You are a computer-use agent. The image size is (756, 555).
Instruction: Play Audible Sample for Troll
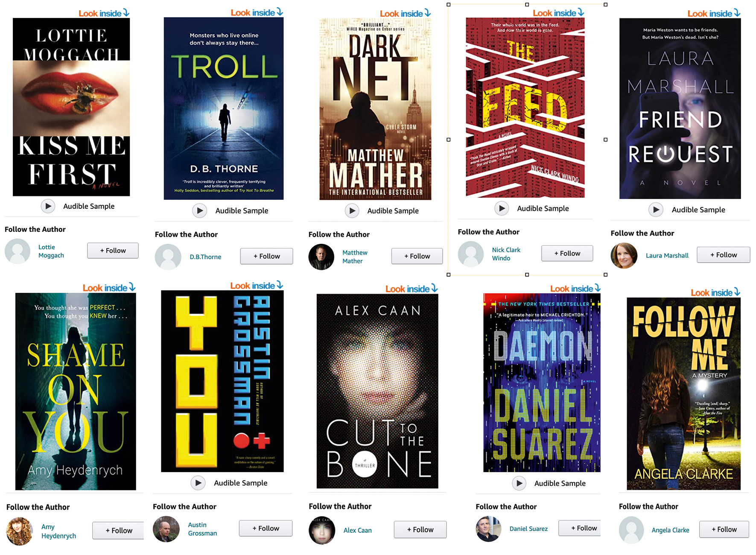coord(199,210)
